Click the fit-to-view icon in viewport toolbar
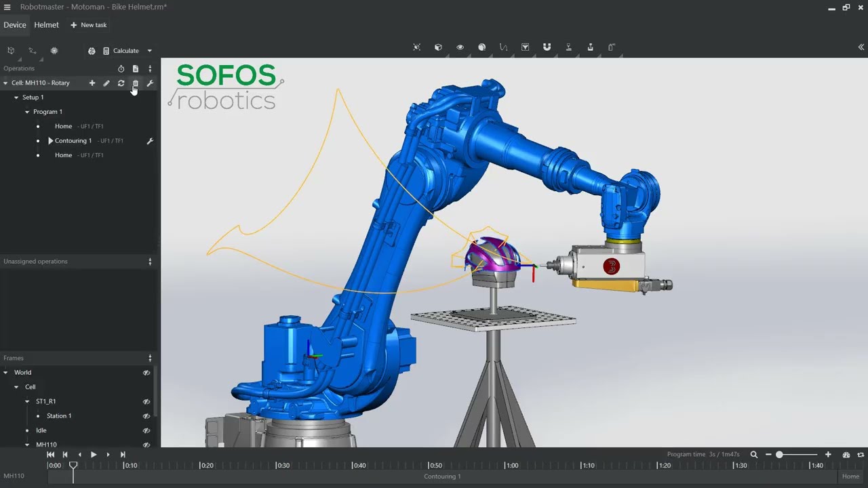This screenshot has width=868, height=488. [417, 47]
